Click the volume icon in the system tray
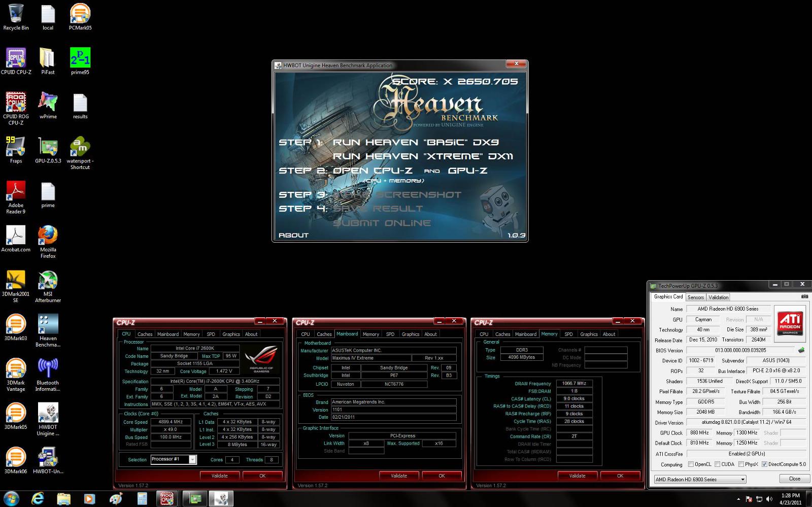 [769, 499]
